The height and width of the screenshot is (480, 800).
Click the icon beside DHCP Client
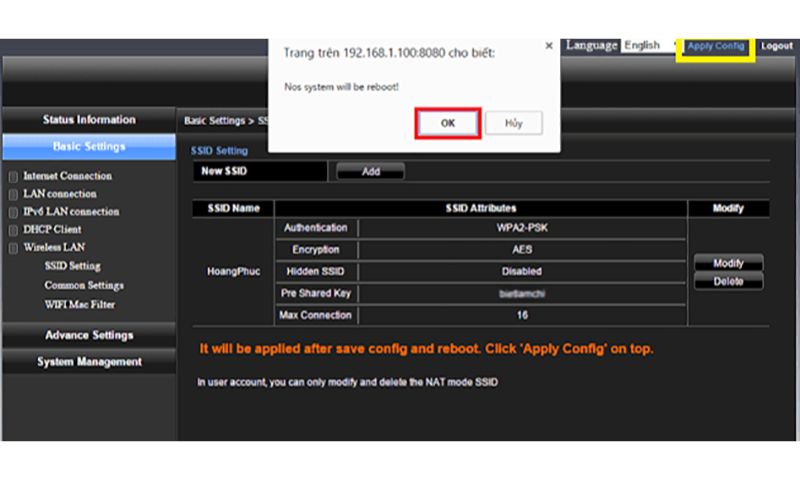[13, 231]
